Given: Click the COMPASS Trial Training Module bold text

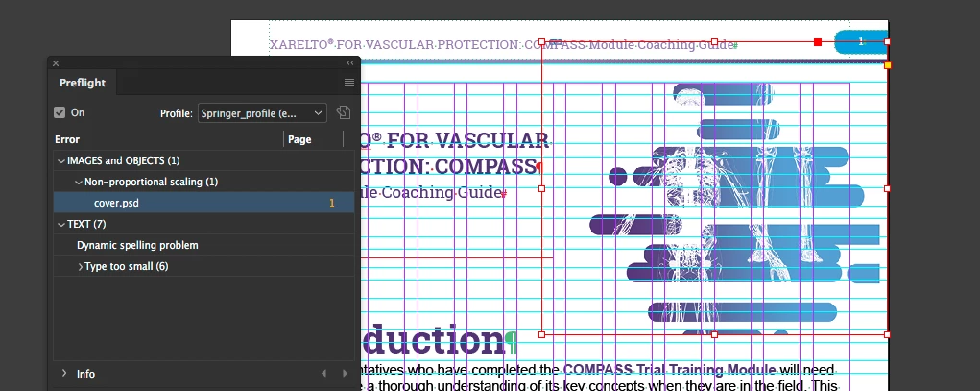Looking at the screenshot, I should pos(669,371).
